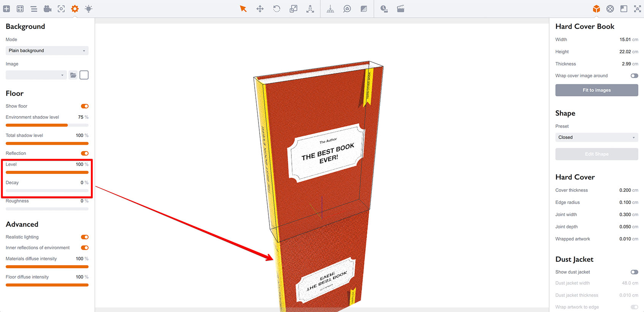The image size is (644, 312).
Task: Select the arrow selection tool
Action: (x=243, y=9)
